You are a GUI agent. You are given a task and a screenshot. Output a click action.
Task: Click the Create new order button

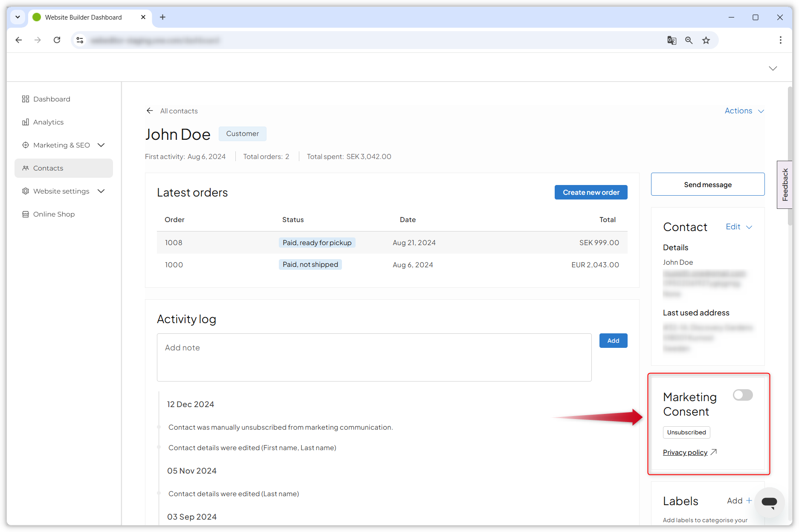[591, 192]
